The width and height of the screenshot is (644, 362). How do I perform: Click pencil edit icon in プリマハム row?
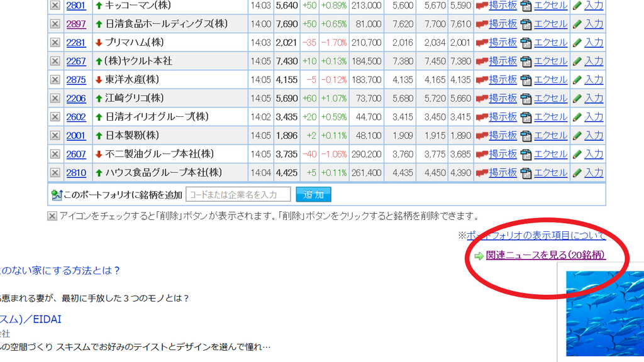tap(577, 43)
